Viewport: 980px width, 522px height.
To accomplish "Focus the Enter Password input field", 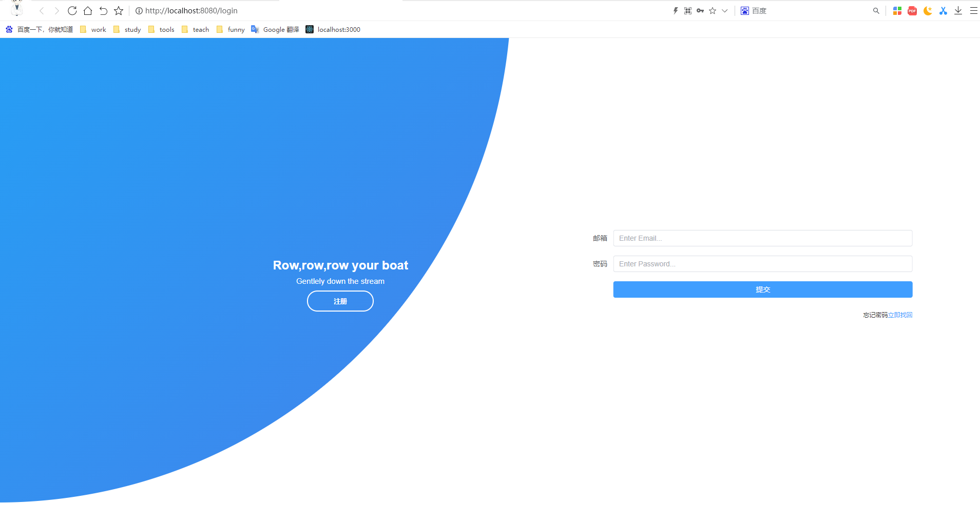I will pos(763,264).
